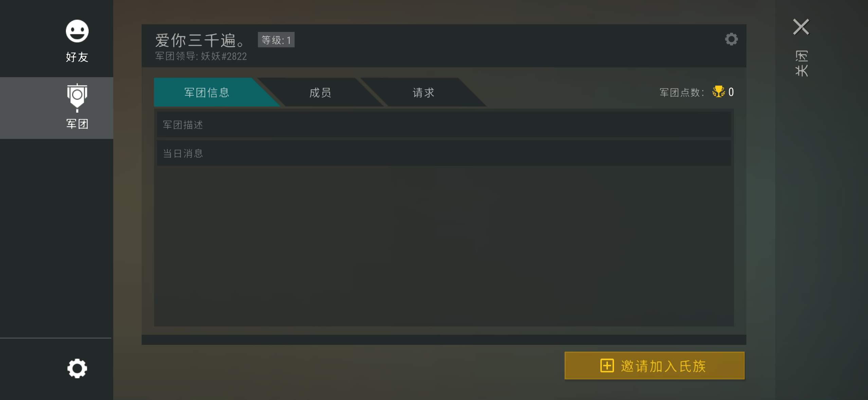Switch to the 请求 tab

tap(423, 92)
